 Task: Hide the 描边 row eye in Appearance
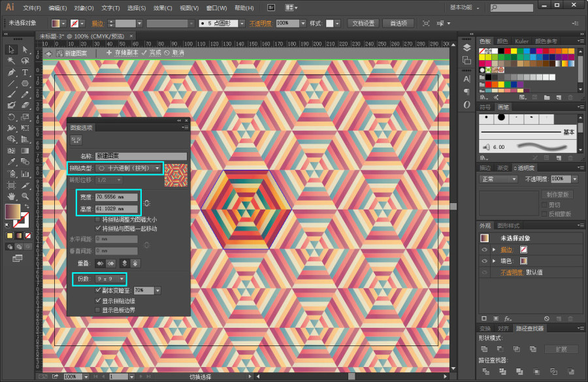[x=484, y=249]
